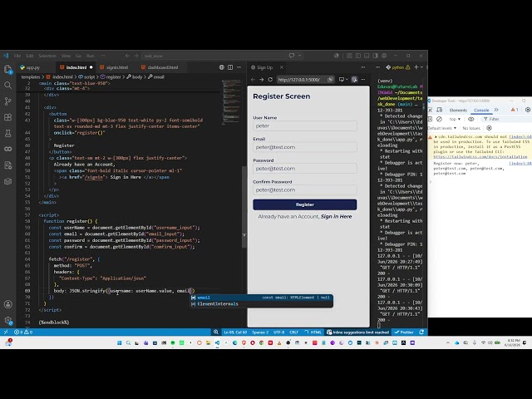Open Source Control view in activity bar

click(x=7, y=101)
